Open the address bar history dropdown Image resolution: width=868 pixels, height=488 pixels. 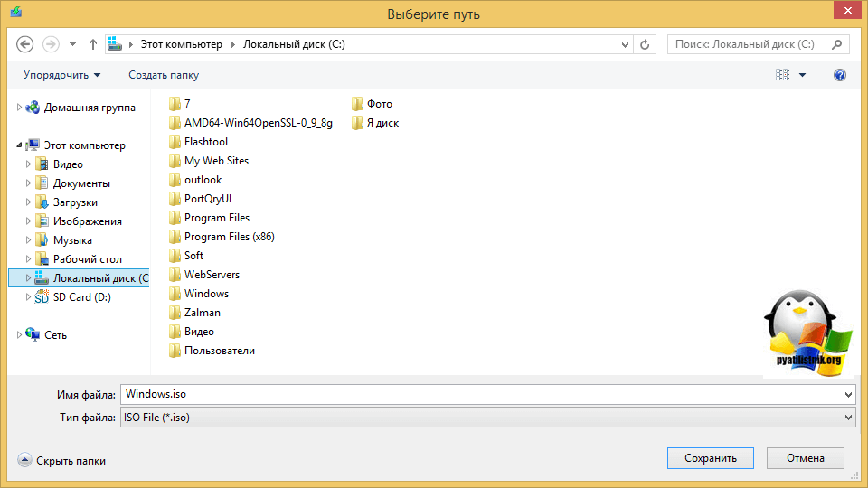(626, 44)
